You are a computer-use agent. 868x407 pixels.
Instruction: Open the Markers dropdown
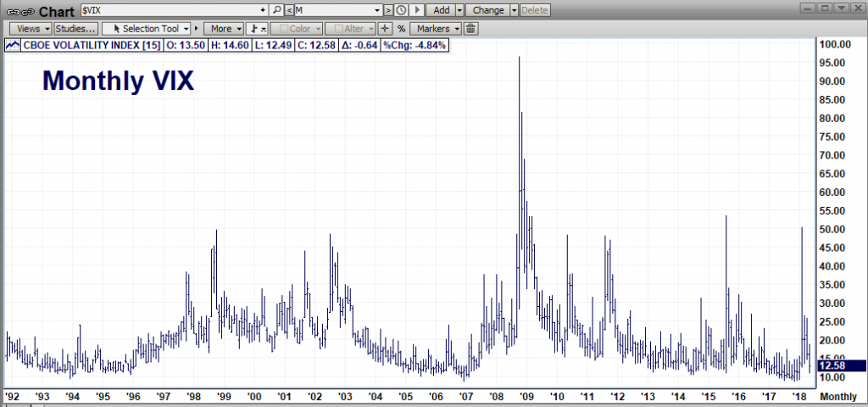pos(436,28)
